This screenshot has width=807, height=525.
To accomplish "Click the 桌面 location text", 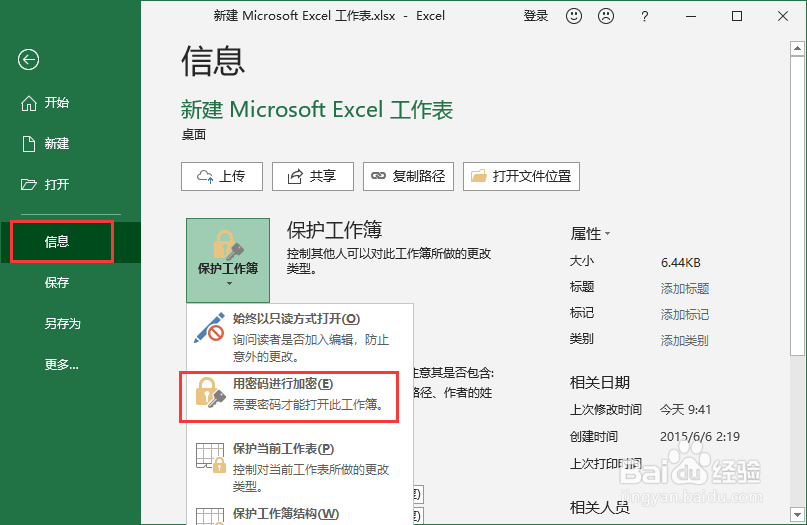I will (x=194, y=135).
